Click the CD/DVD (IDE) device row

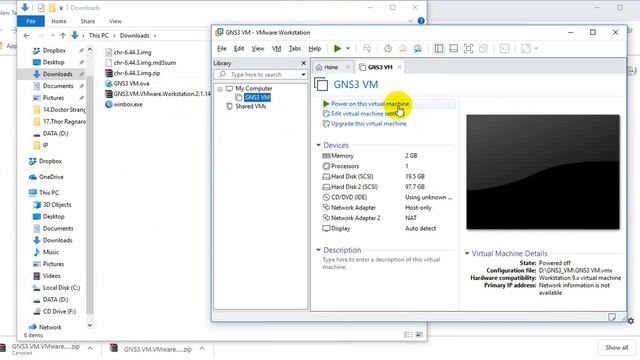click(x=387, y=197)
